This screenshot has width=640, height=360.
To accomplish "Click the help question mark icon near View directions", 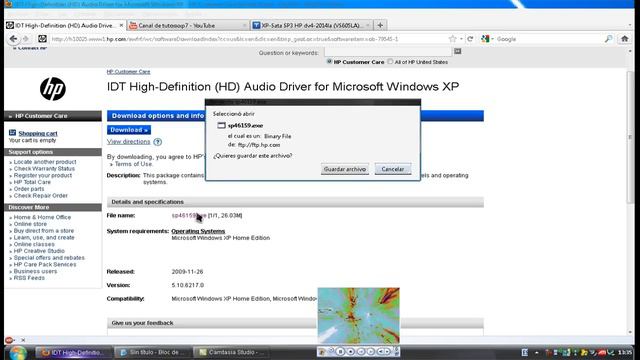I will 158,142.
